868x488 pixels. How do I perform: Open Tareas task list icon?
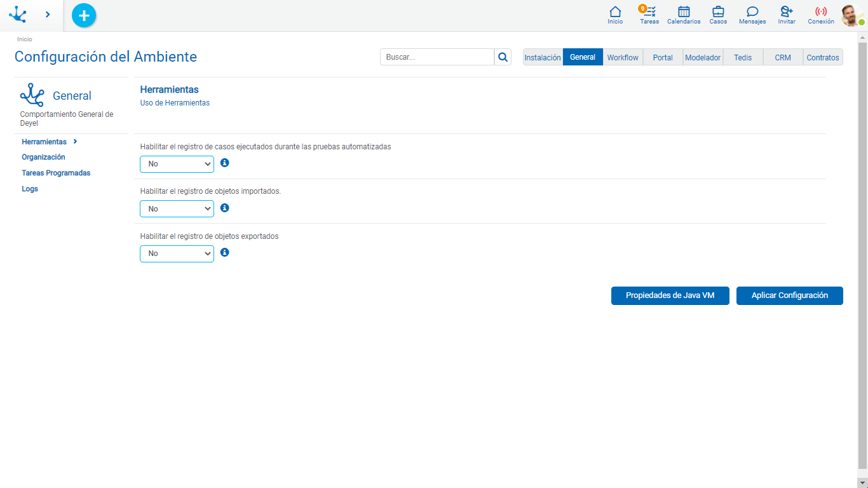tap(649, 15)
